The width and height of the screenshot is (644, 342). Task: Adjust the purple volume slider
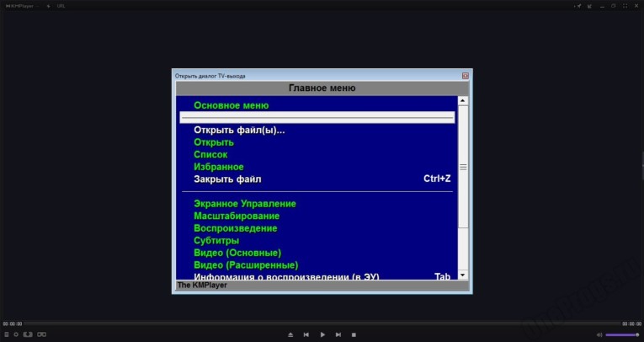(x=622, y=335)
